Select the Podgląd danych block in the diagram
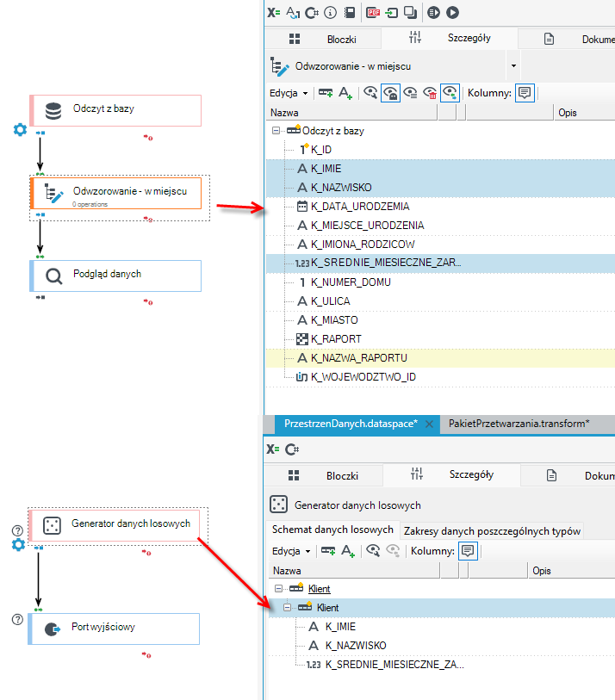615x700 pixels. (x=115, y=276)
